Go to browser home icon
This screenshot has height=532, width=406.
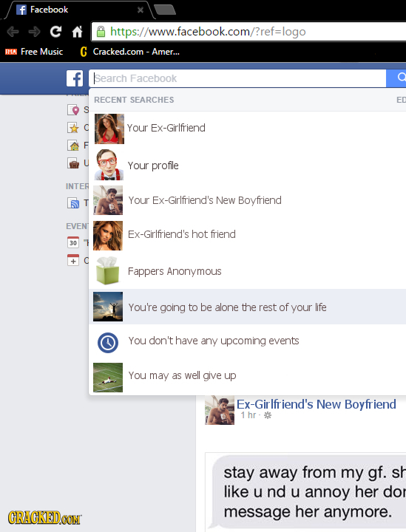(77, 32)
